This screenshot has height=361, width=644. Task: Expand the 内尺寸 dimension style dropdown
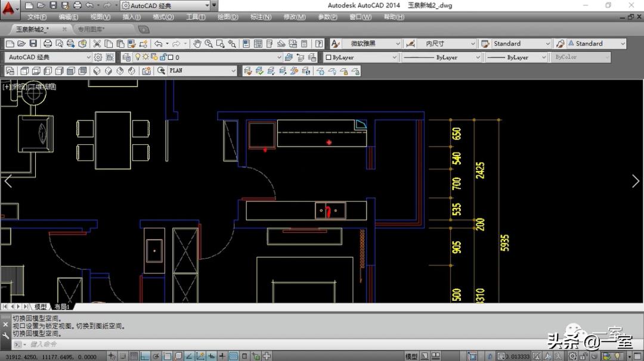click(x=473, y=43)
